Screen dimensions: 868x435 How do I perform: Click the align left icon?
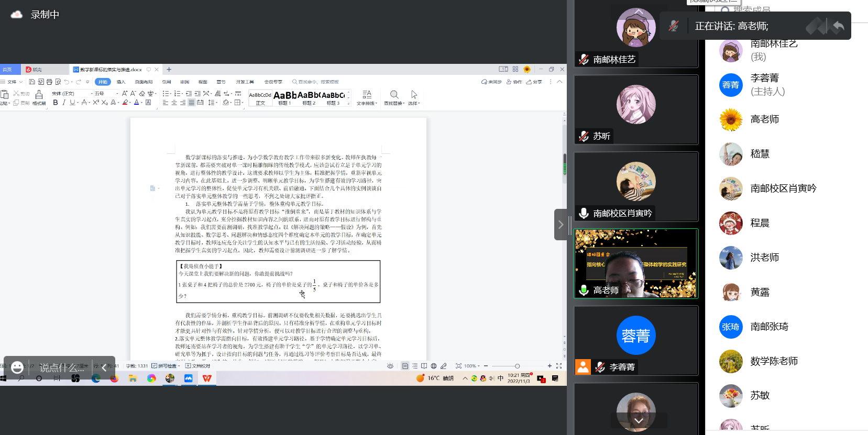(166, 103)
